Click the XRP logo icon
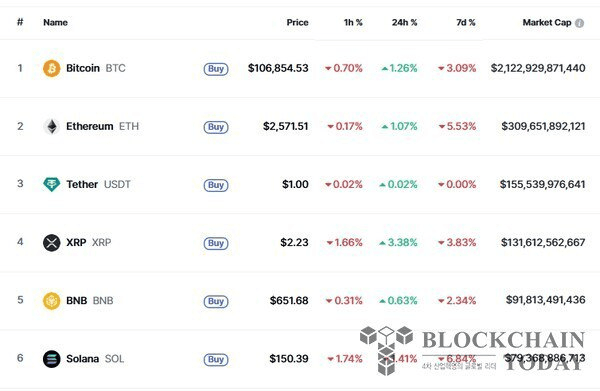Image resolution: width=600 pixels, height=391 pixels. click(x=51, y=243)
